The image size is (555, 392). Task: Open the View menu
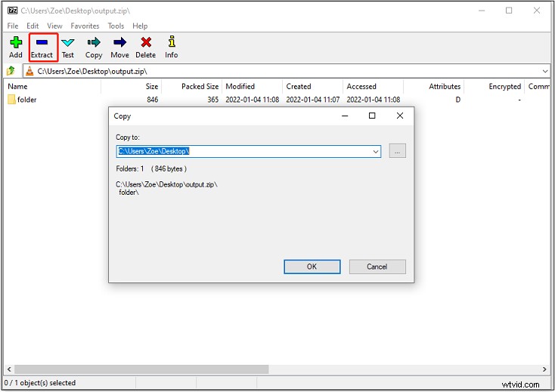pos(54,26)
